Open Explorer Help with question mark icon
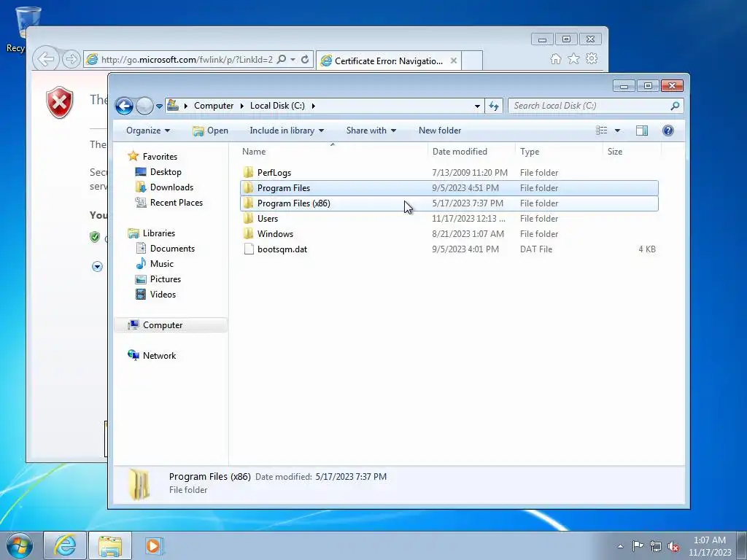This screenshot has height=560, width=747. 668,131
